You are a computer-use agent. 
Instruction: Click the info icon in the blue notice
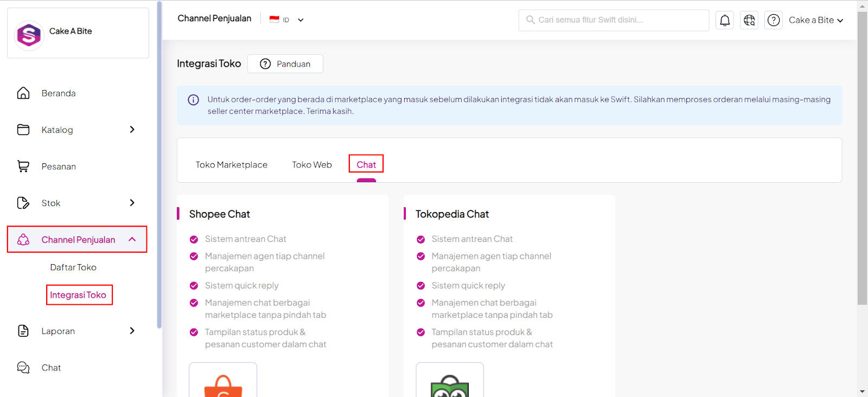click(193, 100)
